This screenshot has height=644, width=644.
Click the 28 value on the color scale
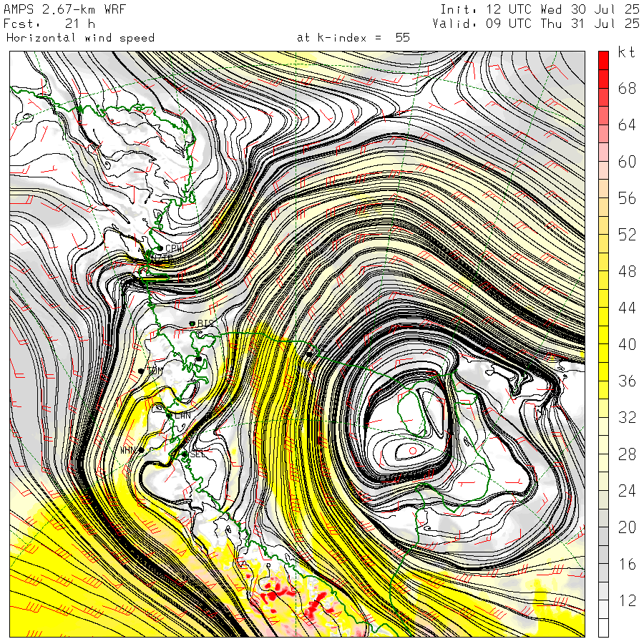point(627,454)
